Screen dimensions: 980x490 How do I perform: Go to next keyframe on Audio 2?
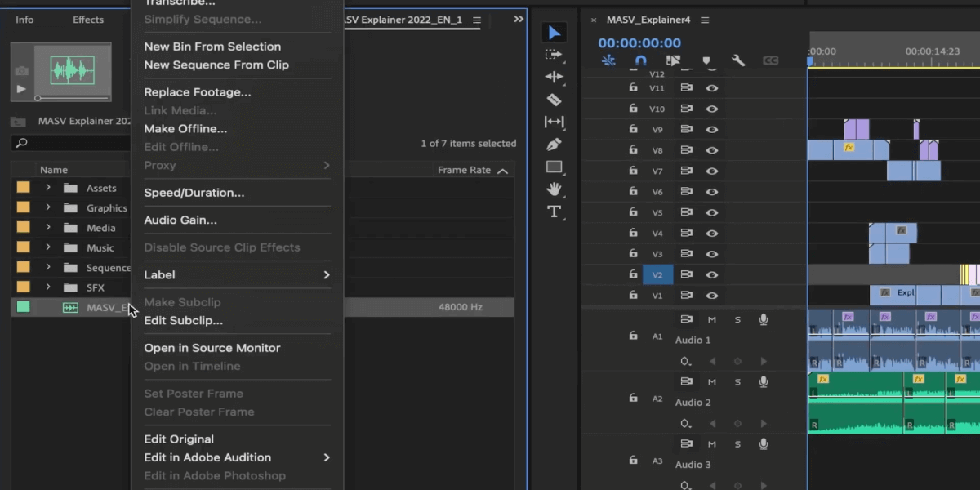click(764, 423)
